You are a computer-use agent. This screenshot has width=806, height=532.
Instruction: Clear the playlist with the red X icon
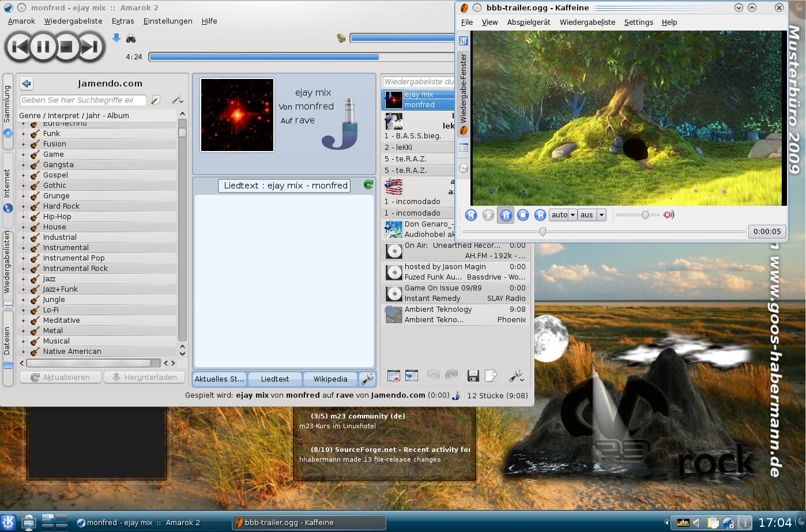coord(394,376)
